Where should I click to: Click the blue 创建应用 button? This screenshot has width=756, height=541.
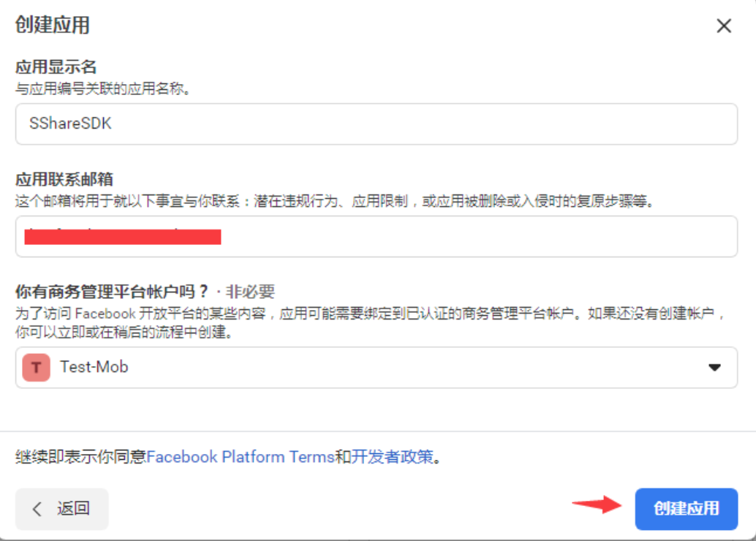pyautogui.click(x=686, y=509)
